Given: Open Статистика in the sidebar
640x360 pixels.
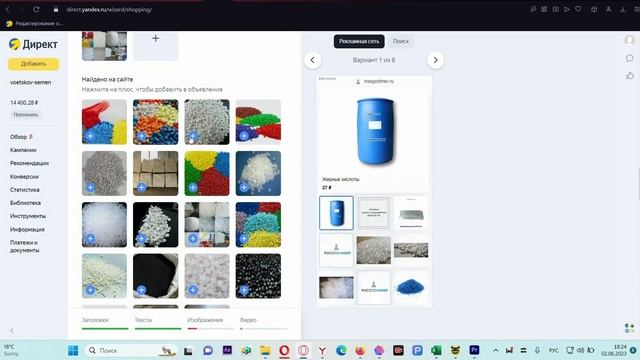Looking at the screenshot, I should [25, 189].
